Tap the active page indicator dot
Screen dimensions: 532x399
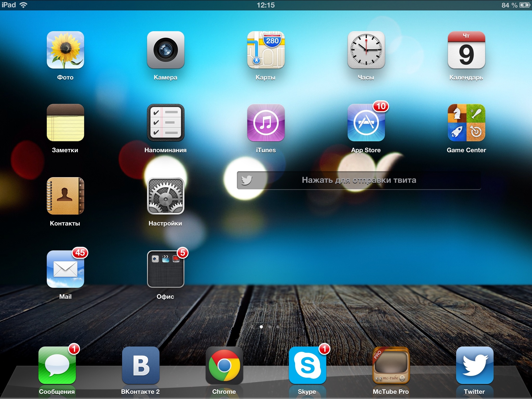[x=261, y=327]
